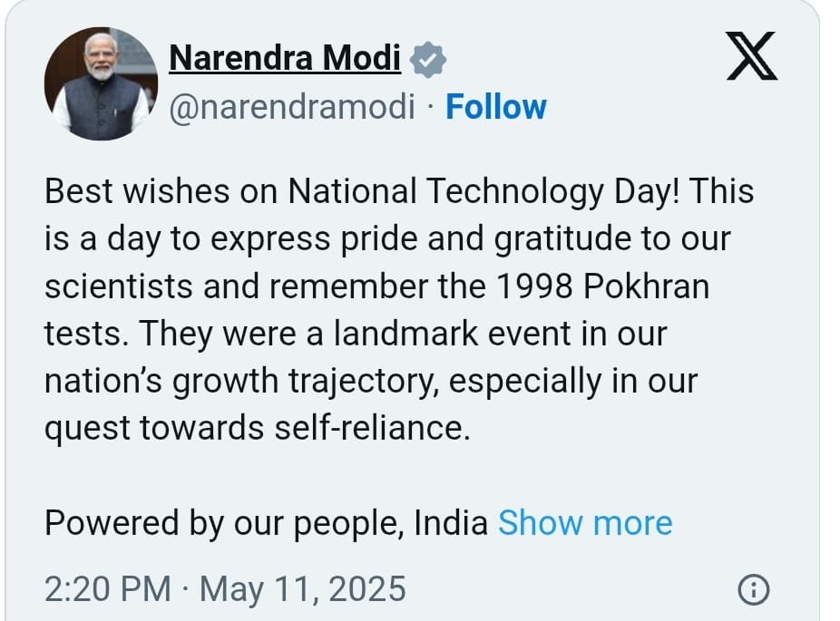
Task: Expand the tweet with Show more
Action: [585, 522]
